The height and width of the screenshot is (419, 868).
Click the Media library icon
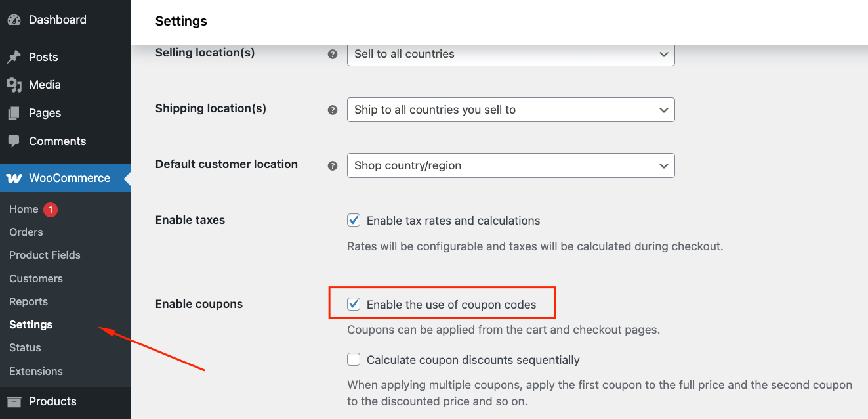14,85
